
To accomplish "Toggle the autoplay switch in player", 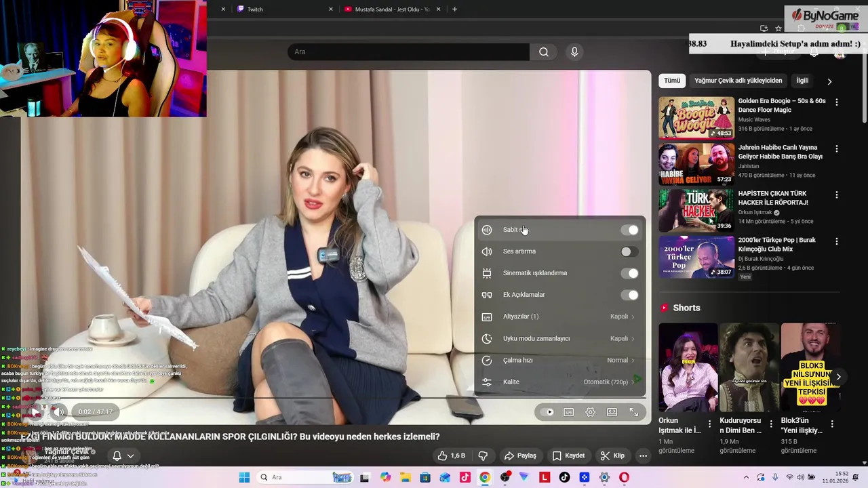I will coord(547,412).
